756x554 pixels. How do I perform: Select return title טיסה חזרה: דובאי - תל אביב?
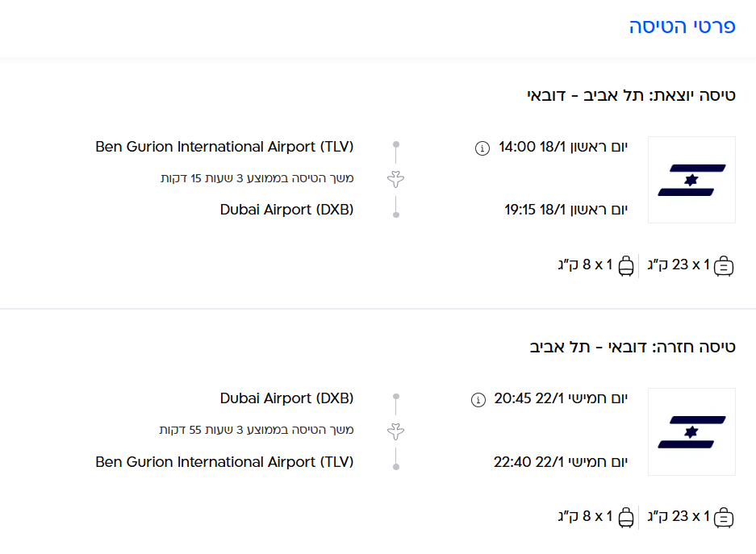tap(633, 347)
